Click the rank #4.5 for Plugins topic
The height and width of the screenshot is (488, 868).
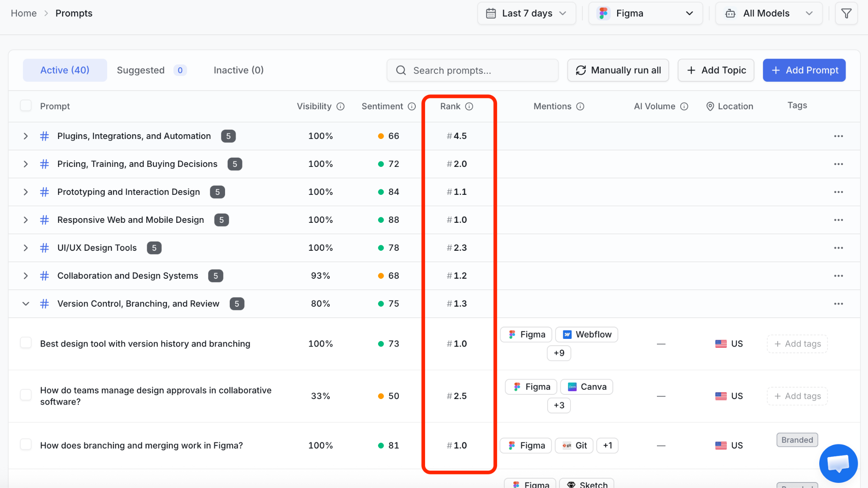pos(456,136)
